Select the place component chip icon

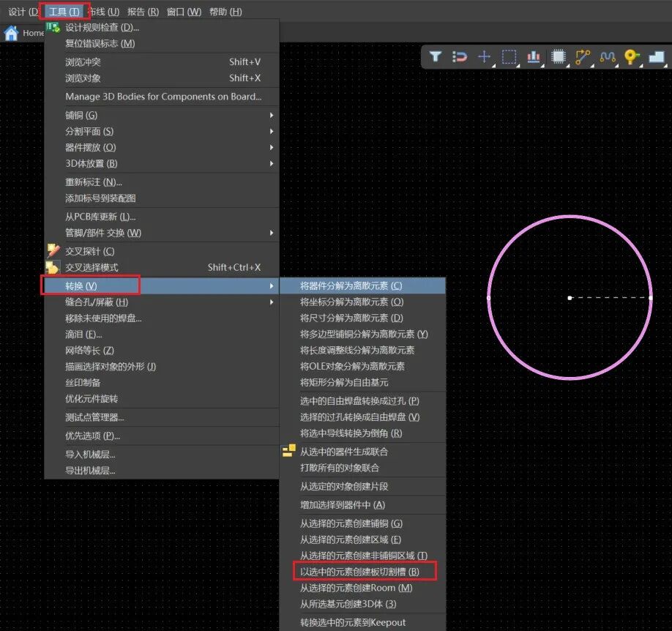tap(558, 56)
